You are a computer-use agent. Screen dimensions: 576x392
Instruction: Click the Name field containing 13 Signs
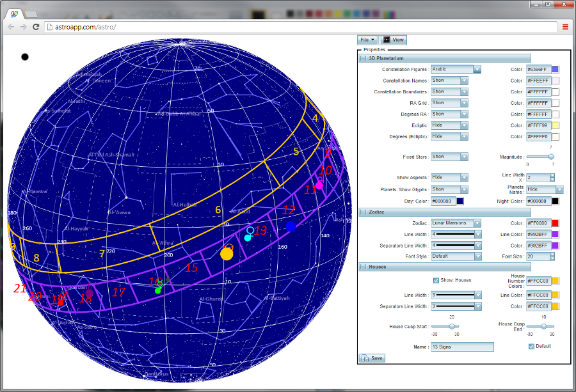tap(461, 347)
